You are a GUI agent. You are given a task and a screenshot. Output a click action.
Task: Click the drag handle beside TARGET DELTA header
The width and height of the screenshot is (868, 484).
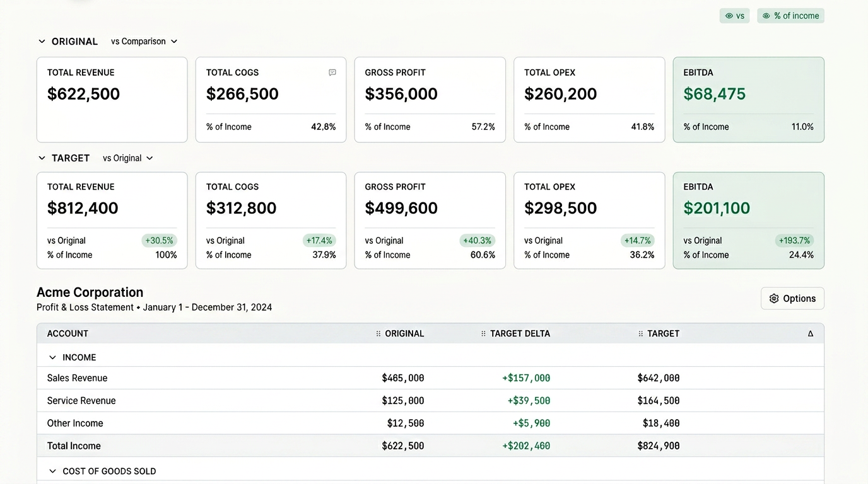coord(483,334)
